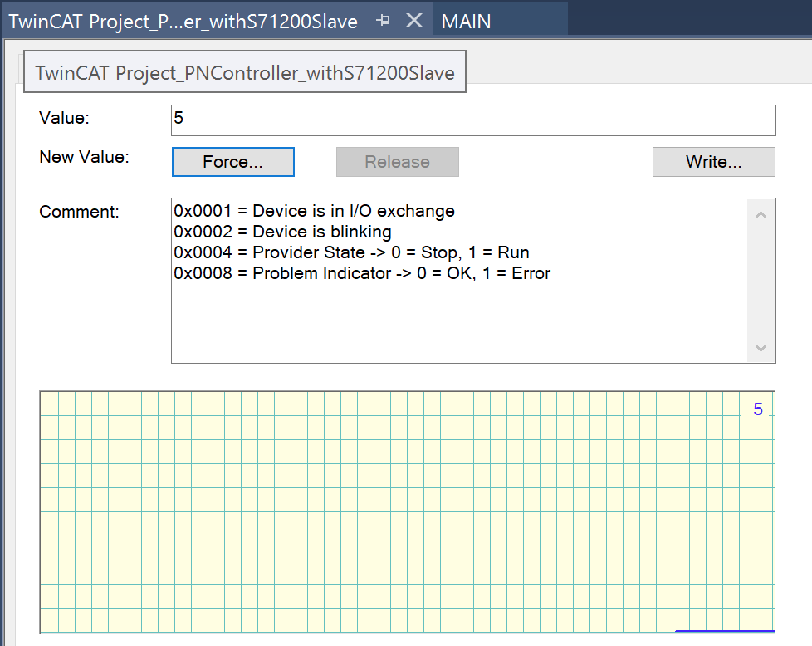
Task: Select the '0x0008 = Problem Indicator' comment line
Action: [x=362, y=273]
